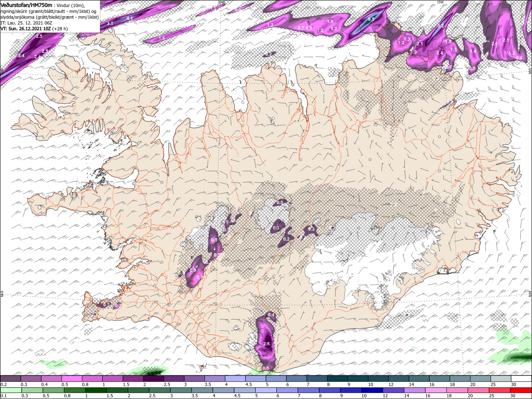The image size is (532, 399).
Task: Click the 'IT: Lau. 25. 12. 2021 06Z' line
Action: 27,23
